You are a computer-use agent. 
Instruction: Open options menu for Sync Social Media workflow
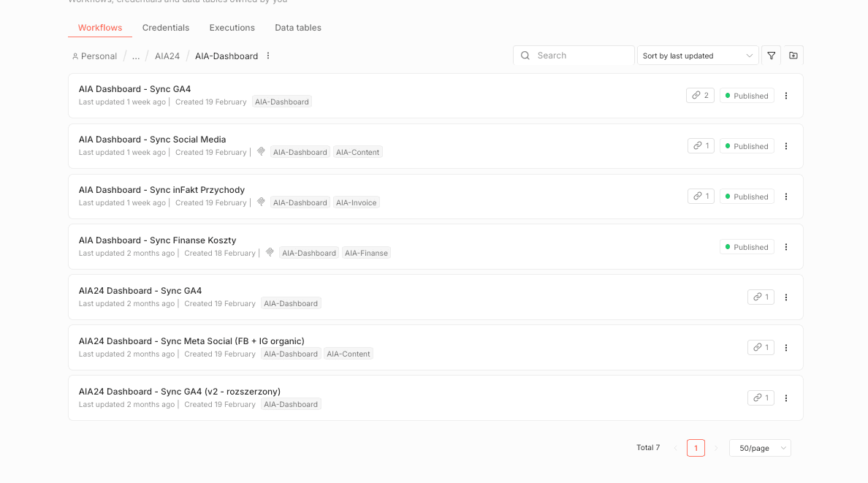(x=786, y=146)
